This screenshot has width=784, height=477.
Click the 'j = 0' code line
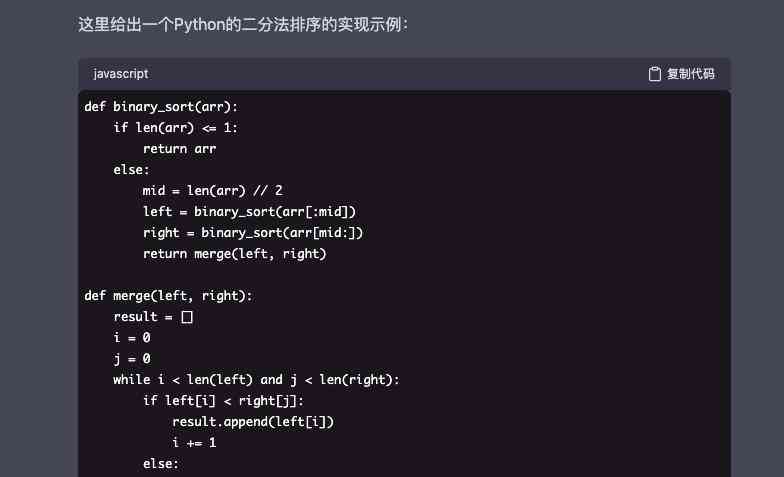(132, 359)
